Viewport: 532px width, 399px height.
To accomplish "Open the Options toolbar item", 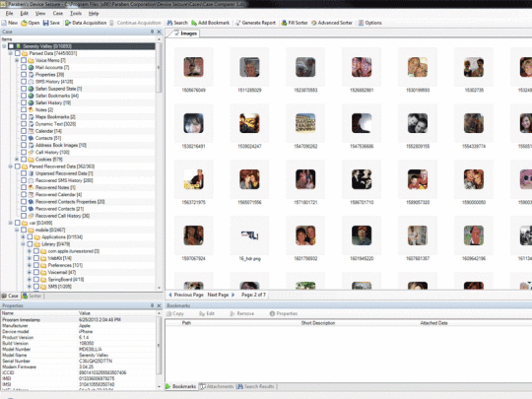I will [370, 23].
